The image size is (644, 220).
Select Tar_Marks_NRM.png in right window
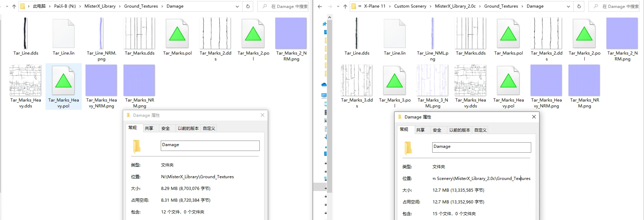tap(584, 86)
